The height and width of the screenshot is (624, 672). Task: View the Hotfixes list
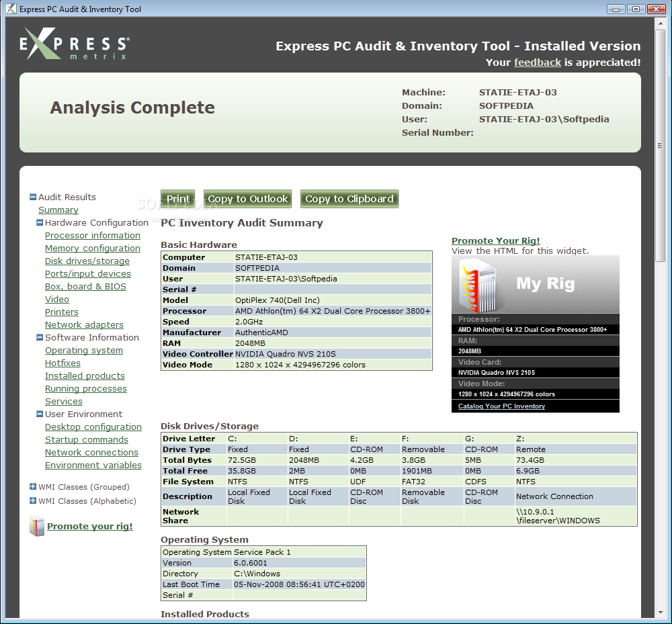pyautogui.click(x=62, y=363)
